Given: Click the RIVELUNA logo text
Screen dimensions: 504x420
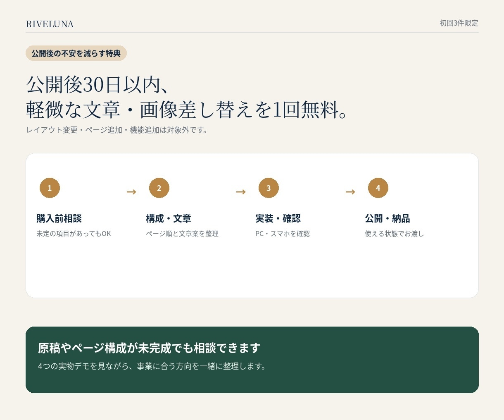Looking at the screenshot, I should (50, 24).
